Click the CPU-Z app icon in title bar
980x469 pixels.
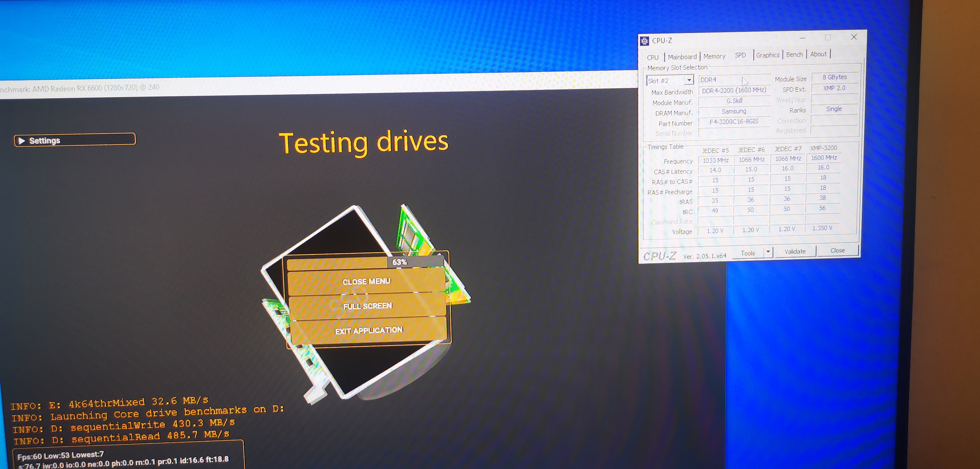click(x=644, y=41)
